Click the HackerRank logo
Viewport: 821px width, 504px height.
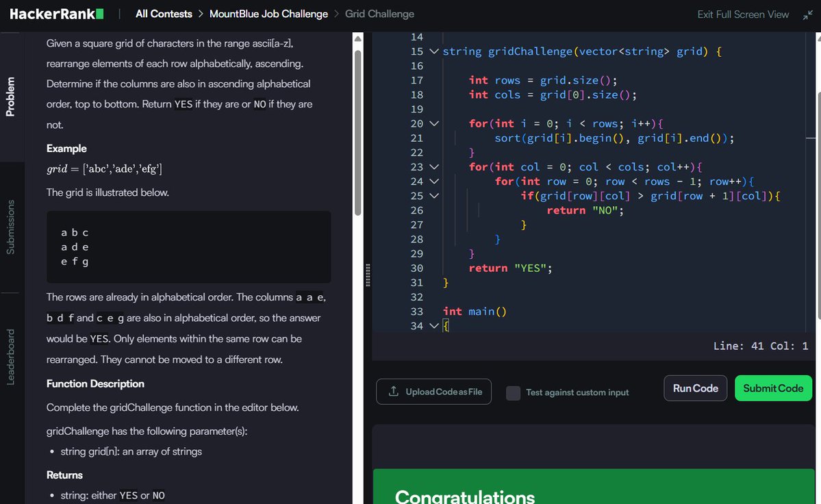(x=57, y=14)
